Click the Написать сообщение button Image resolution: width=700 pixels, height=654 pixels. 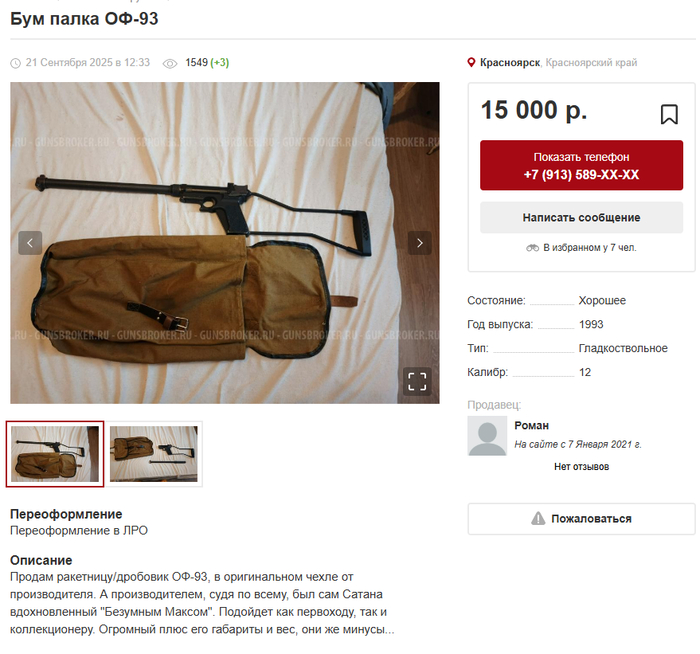tap(581, 217)
